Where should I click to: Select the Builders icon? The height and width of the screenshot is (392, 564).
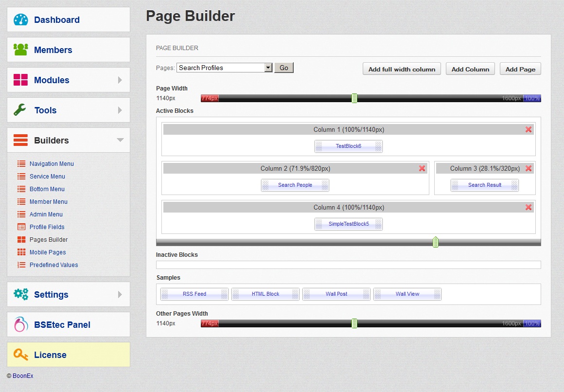coord(20,140)
